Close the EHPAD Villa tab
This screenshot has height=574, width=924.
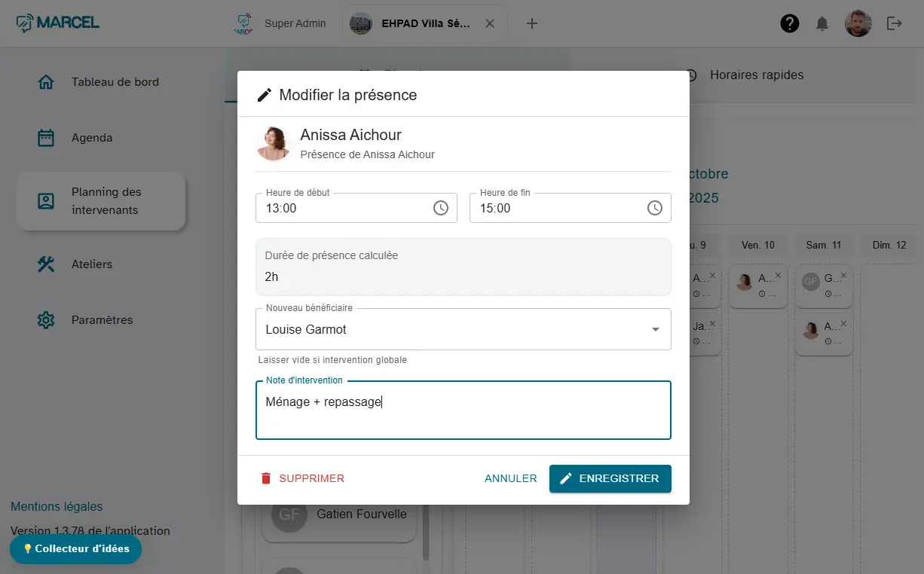point(490,23)
